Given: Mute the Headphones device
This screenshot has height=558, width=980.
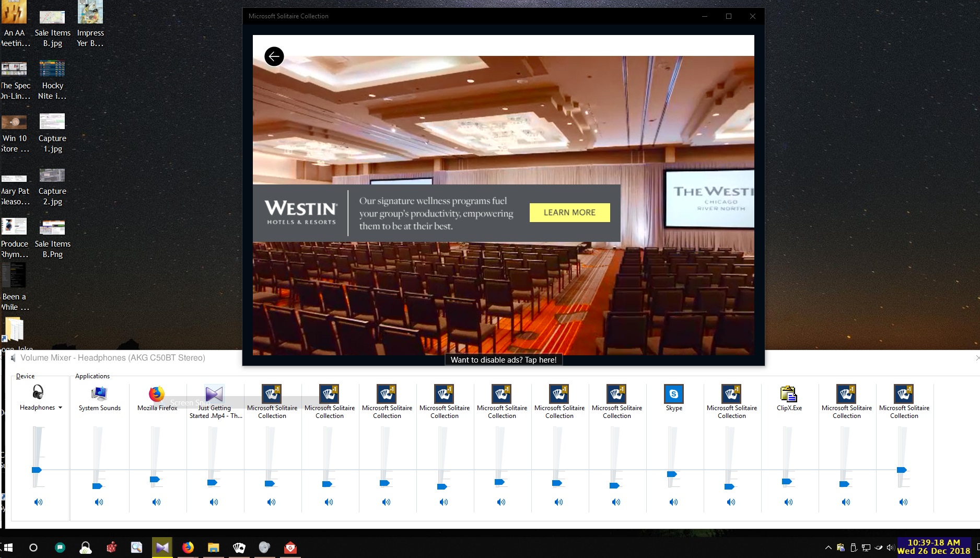Looking at the screenshot, I should click(x=38, y=502).
